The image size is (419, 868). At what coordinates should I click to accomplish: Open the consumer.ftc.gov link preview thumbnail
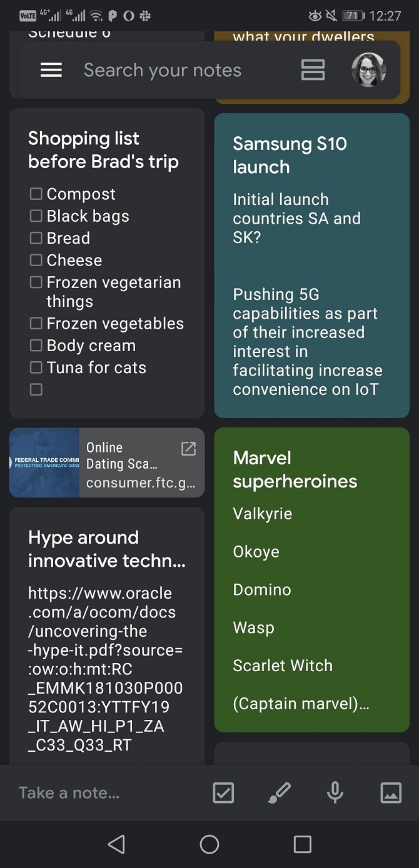tap(45, 462)
